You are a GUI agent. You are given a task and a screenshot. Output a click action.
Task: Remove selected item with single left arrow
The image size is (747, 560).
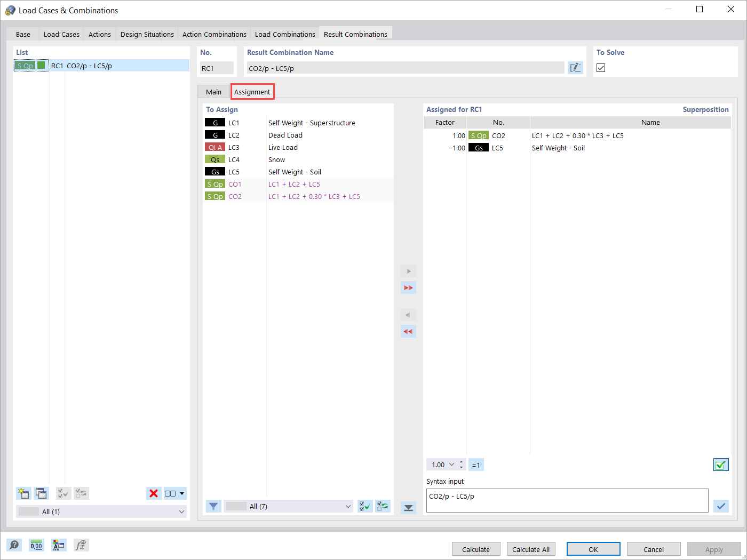(408, 315)
